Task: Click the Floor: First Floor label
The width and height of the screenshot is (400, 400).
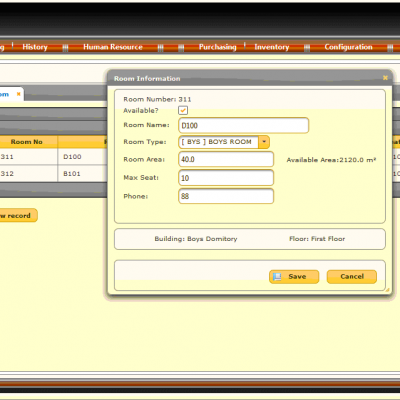Action: pyautogui.click(x=317, y=239)
